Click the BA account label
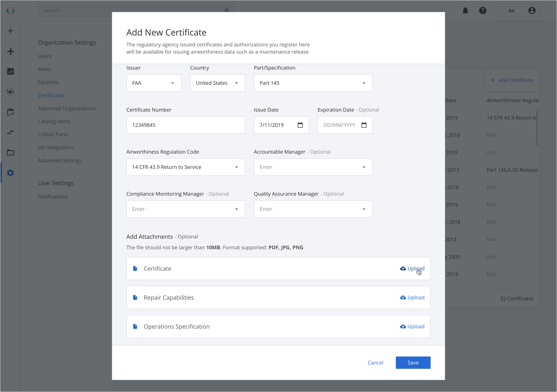The height and width of the screenshot is (392, 557). 511,11
